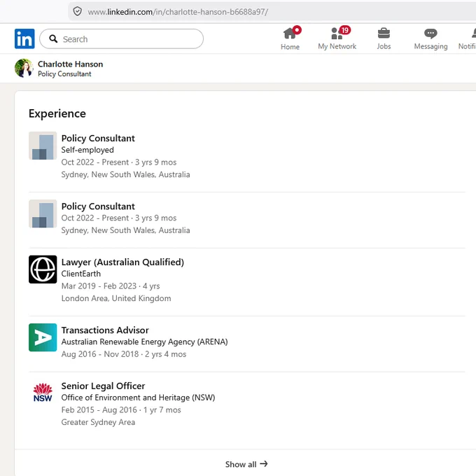Click Office of Environment and Heritage (NSW)
The height and width of the screenshot is (476, 476).
pos(138,398)
